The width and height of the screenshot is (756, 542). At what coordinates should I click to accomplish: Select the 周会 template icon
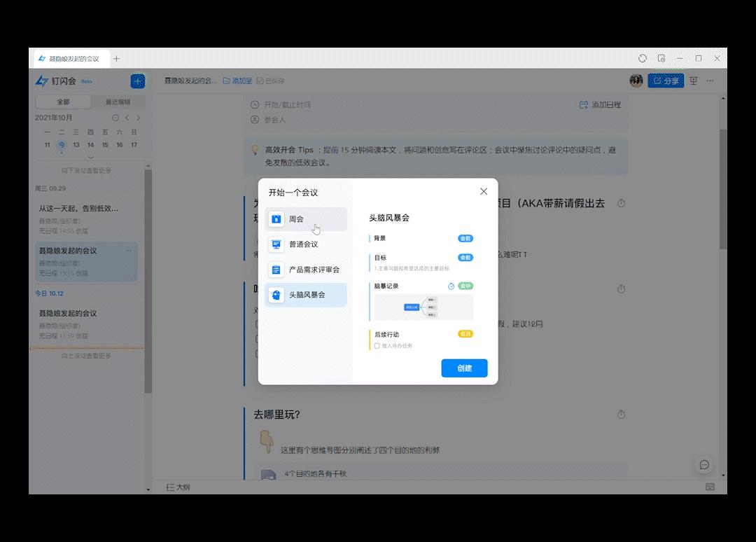(276, 219)
